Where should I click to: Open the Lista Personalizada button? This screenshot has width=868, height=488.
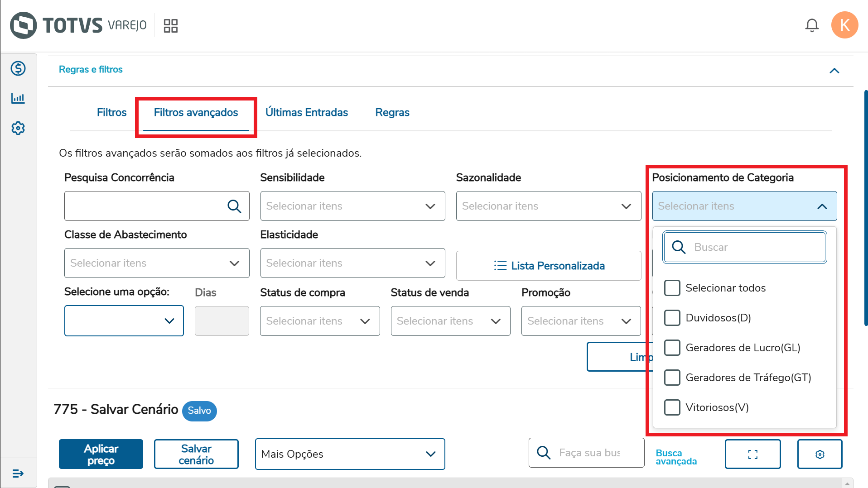coord(548,266)
